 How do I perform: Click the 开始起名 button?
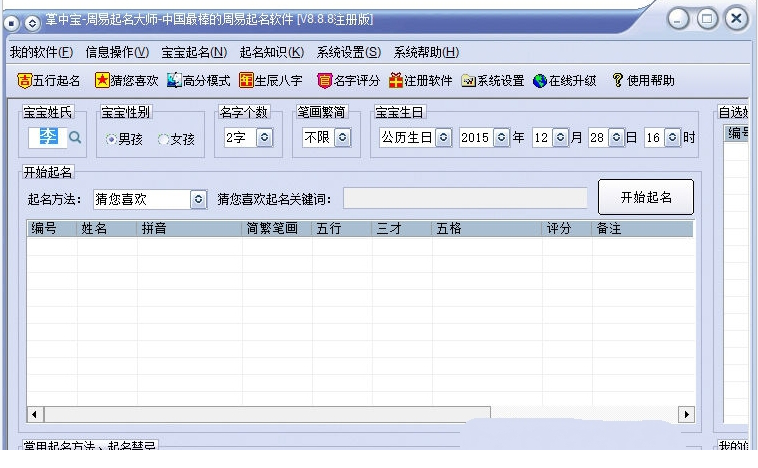(x=646, y=197)
